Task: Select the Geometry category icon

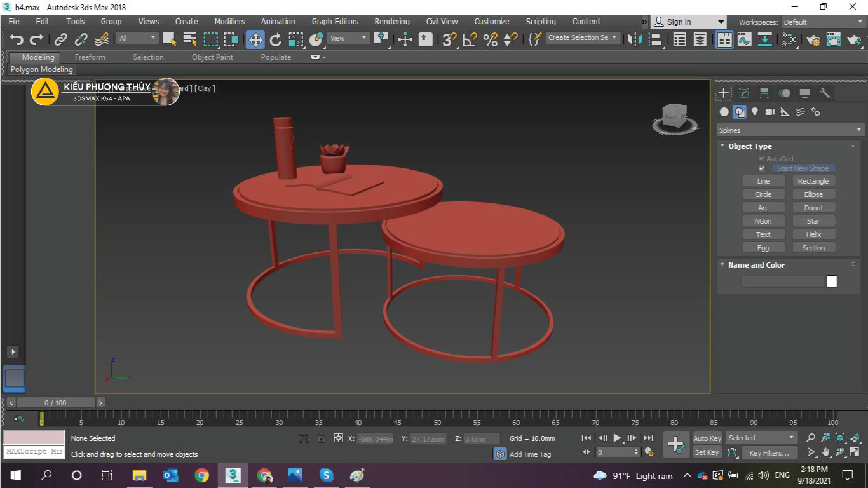Action: point(724,112)
